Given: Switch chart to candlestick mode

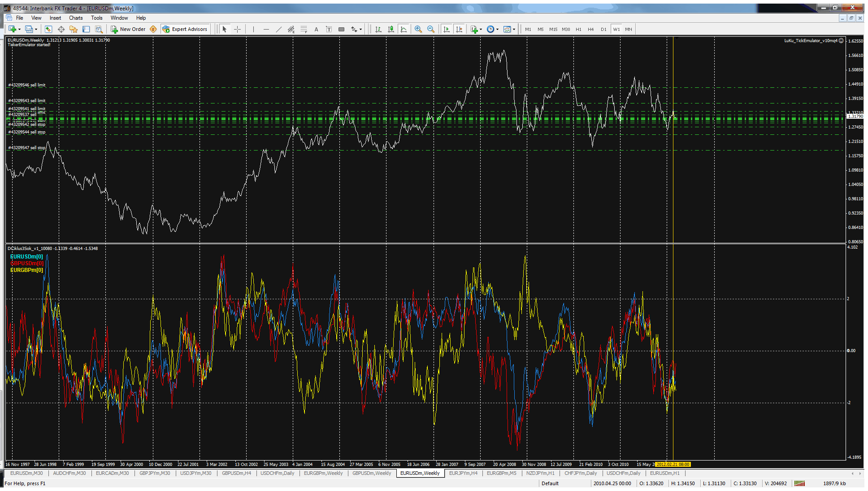Looking at the screenshot, I should pos(391,29).
